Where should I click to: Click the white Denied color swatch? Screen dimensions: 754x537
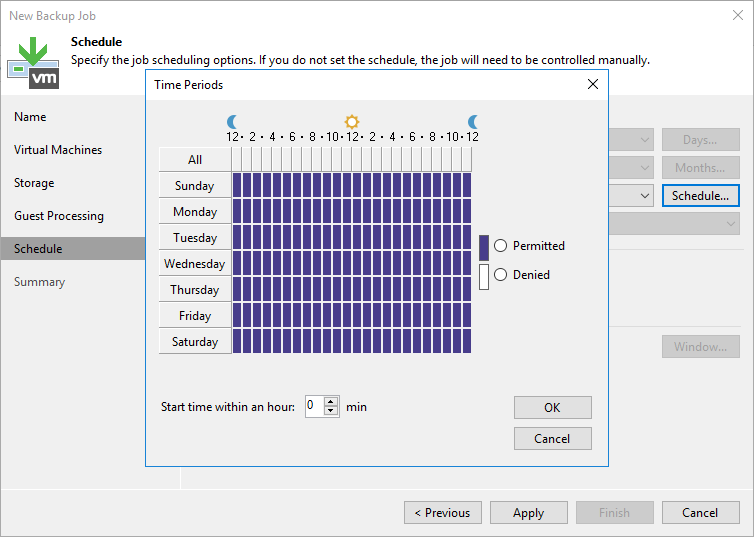[484, 276]
